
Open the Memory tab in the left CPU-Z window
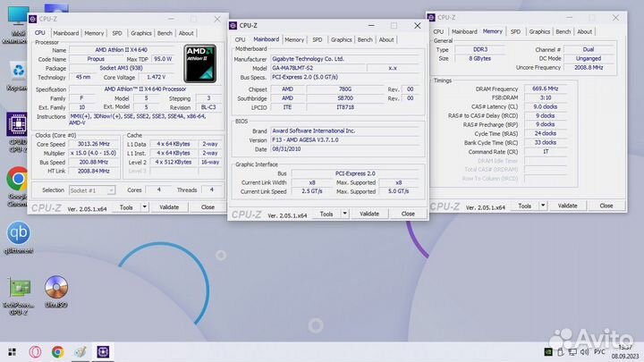(x=94, y=33)
